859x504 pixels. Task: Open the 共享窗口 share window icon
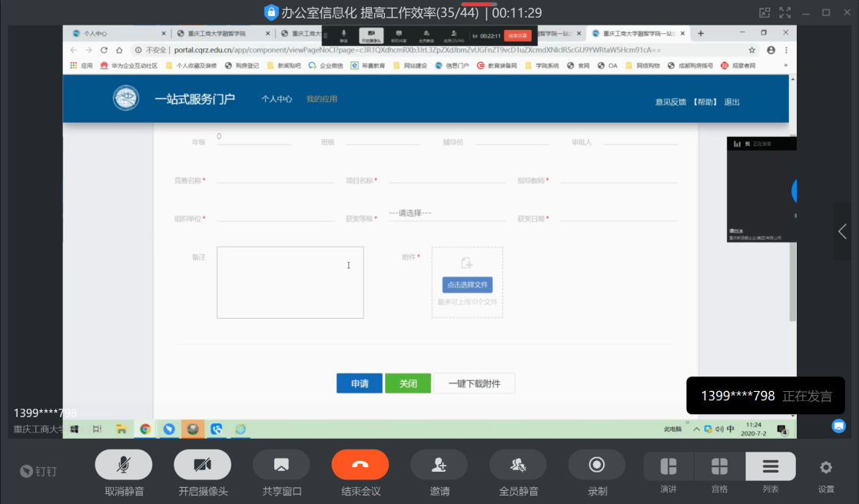click(281, 465)
